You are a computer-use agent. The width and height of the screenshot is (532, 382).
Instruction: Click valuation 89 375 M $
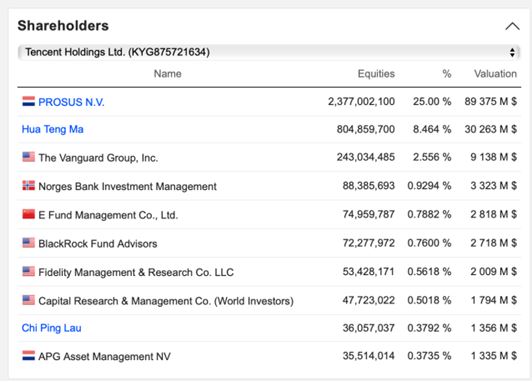click(x=491, y=101)
